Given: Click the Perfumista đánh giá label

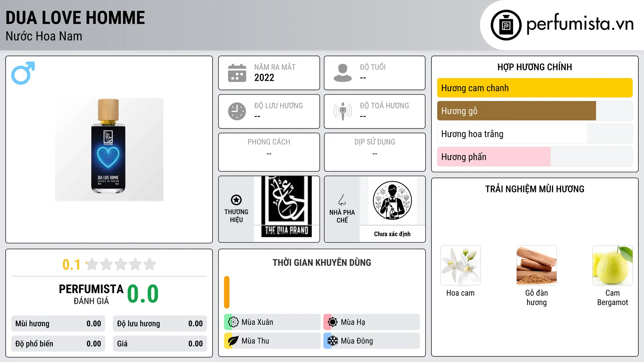Looking at the screenshot, I should [x=91, y=294].
